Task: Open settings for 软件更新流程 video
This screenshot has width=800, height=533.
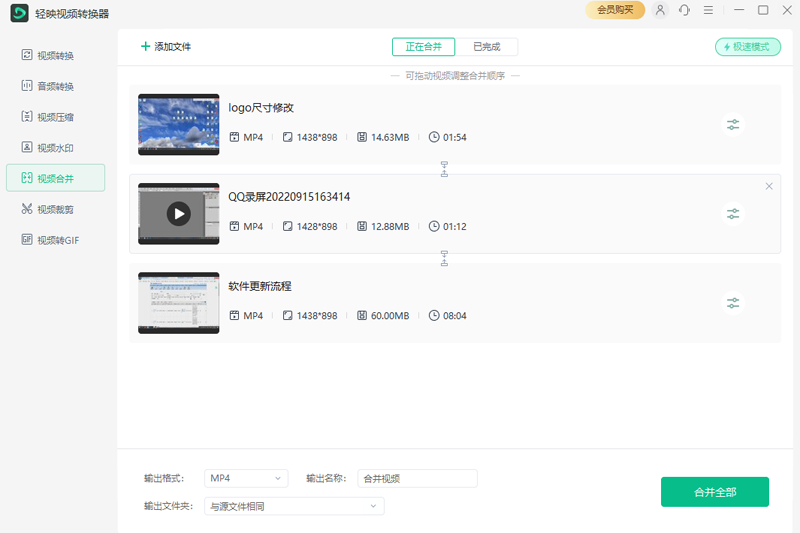Action: 733,303
